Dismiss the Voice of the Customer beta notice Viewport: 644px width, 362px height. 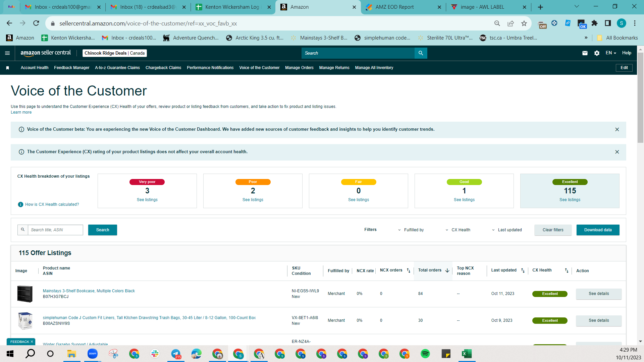[617, 129]
